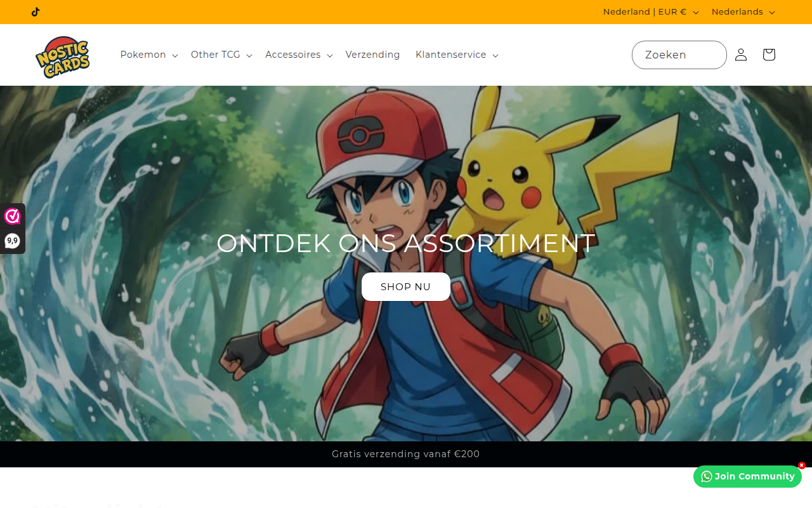This screenshot has width=812, height=508.
Task: Open the Klantenservice menu dropdown
Action: (x=457, y=55)
